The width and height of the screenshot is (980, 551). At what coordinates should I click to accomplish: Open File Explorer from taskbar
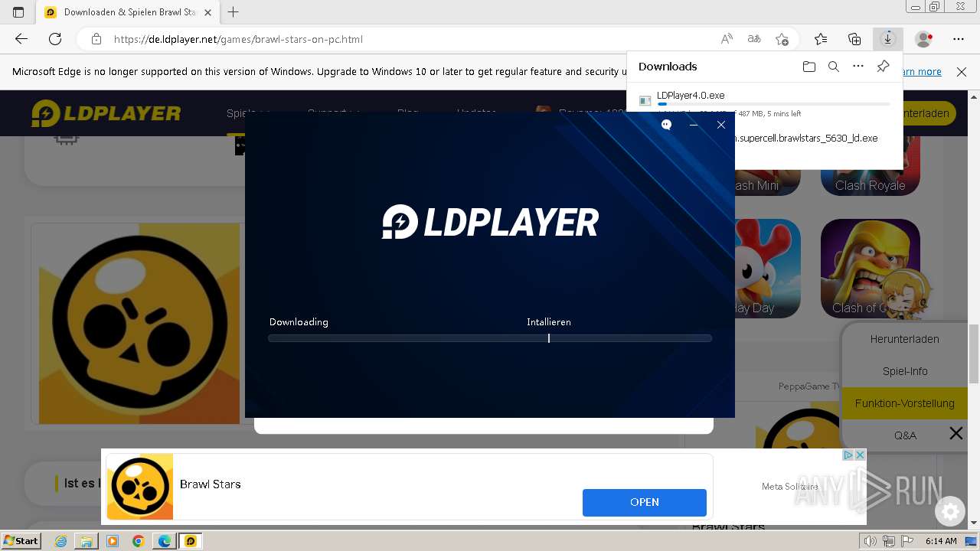(87, 541)
